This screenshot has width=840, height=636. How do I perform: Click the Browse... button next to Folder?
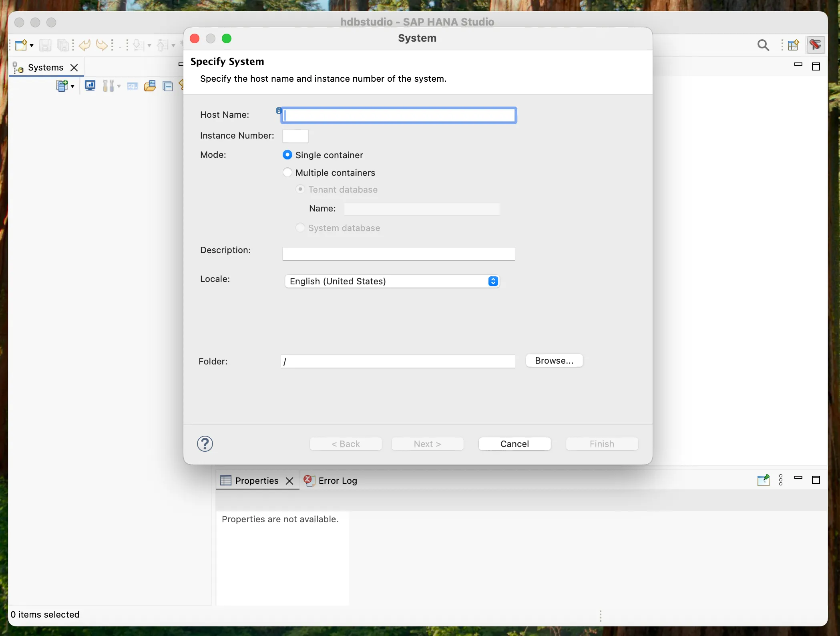point(554,360)
